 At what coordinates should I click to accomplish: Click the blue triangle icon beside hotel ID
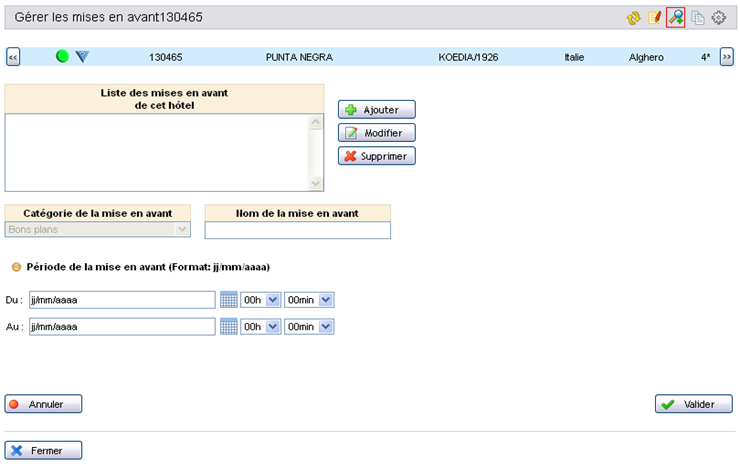[x=82, y=57]
